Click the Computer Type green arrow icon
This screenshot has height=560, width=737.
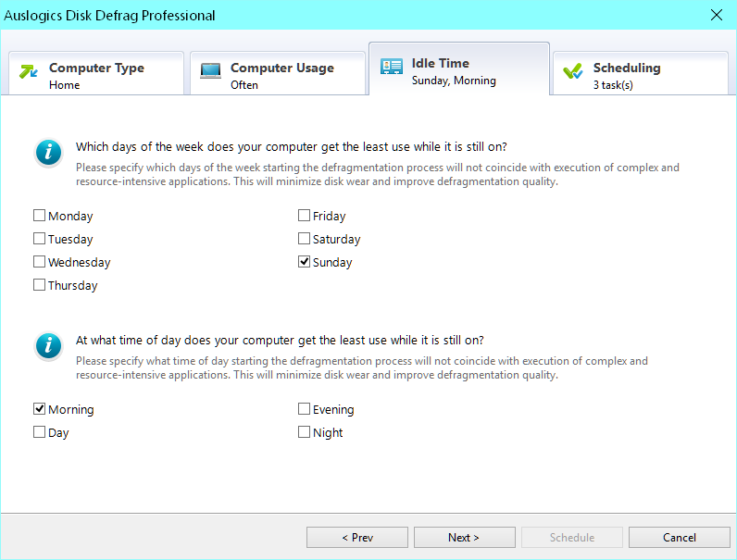click(x=28, y=72)
